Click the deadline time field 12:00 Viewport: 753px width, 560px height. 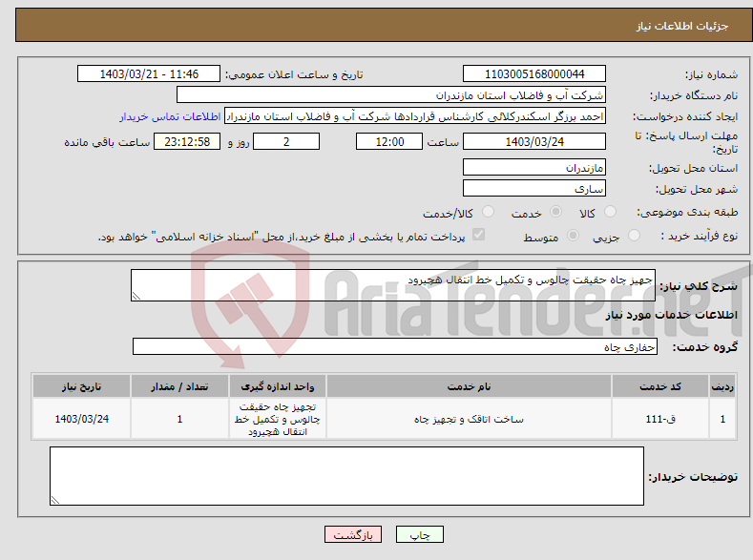tap(389, 141)
